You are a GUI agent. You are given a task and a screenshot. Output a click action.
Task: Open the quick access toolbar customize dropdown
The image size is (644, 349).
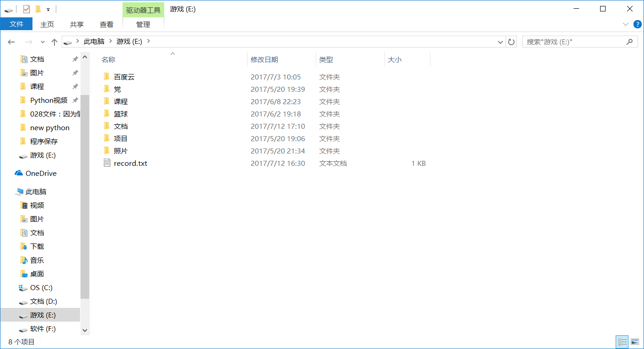click(48, 9)
